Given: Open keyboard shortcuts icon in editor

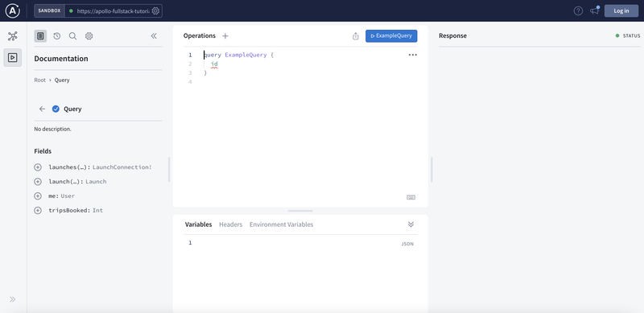Looking at the screenshot, I should tap(411, 197).
